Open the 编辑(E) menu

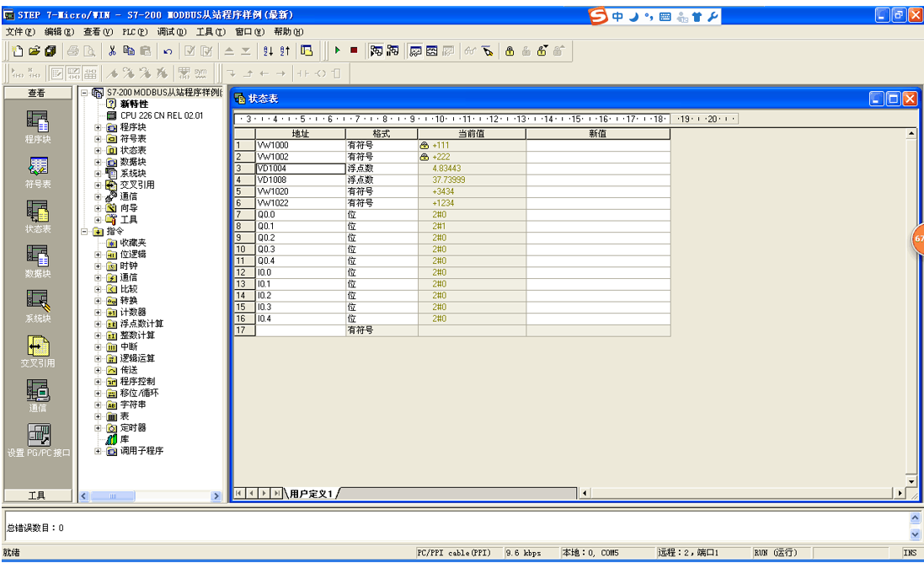pos(59,32)
